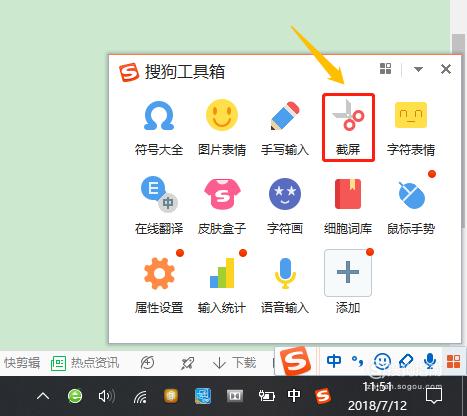Click the Sogou S logo on input bar
The height and width of the screenshot is (416, 467).
click(x=295, y=361)
